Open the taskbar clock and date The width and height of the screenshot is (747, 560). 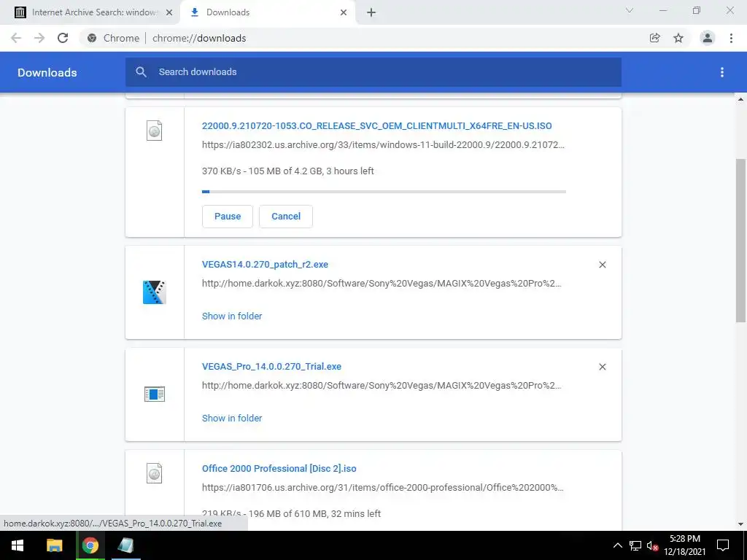[x=684, y=545]
